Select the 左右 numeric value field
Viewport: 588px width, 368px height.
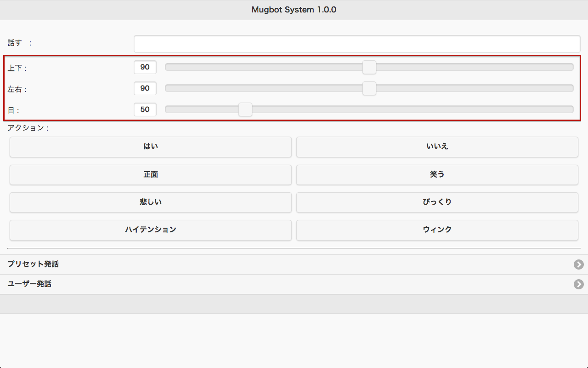pos(145,88)
